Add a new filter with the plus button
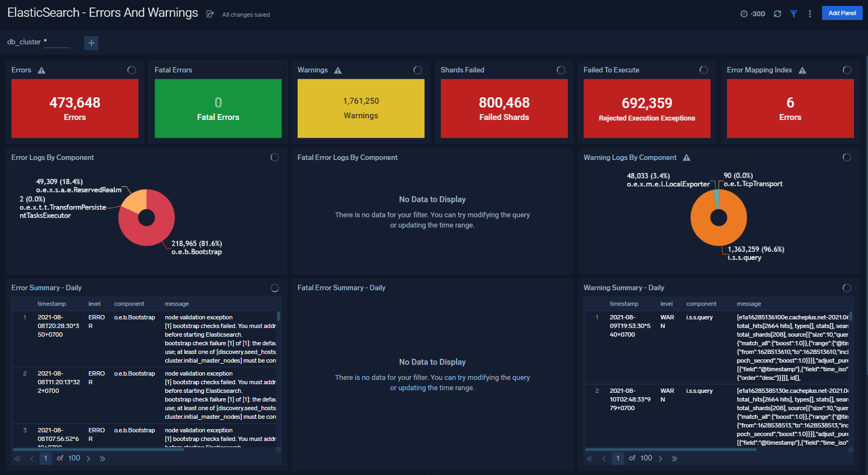The image size is (868, 475). tap(91, 43)
